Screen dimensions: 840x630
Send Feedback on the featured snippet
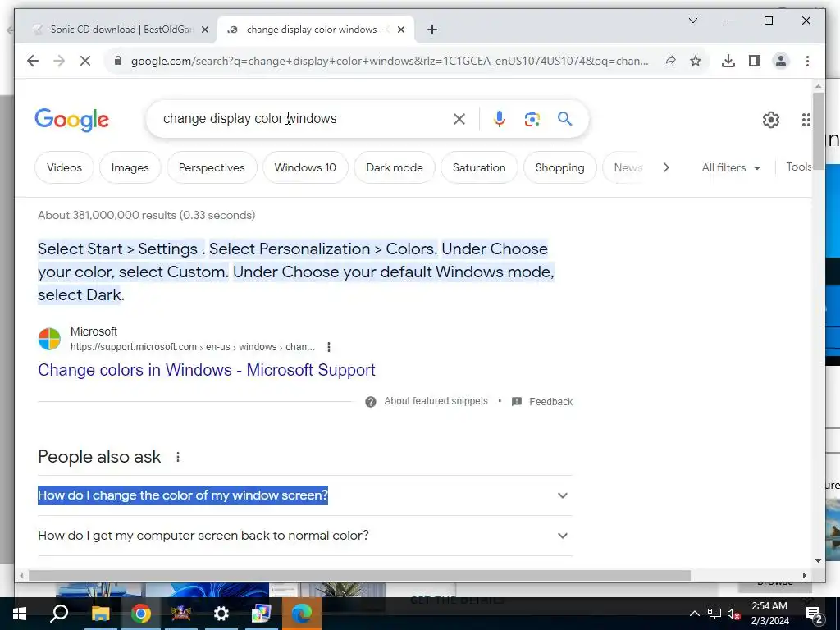coord(541,402)
